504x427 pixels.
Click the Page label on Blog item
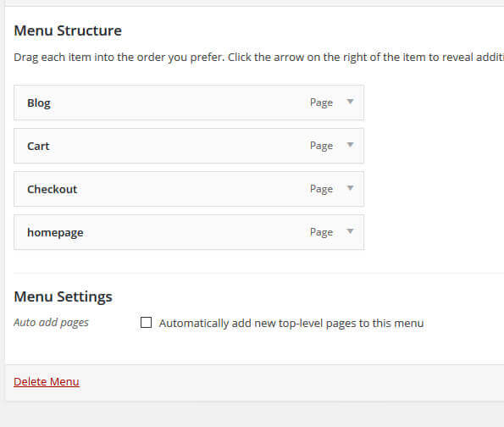(x=321, y=103)
